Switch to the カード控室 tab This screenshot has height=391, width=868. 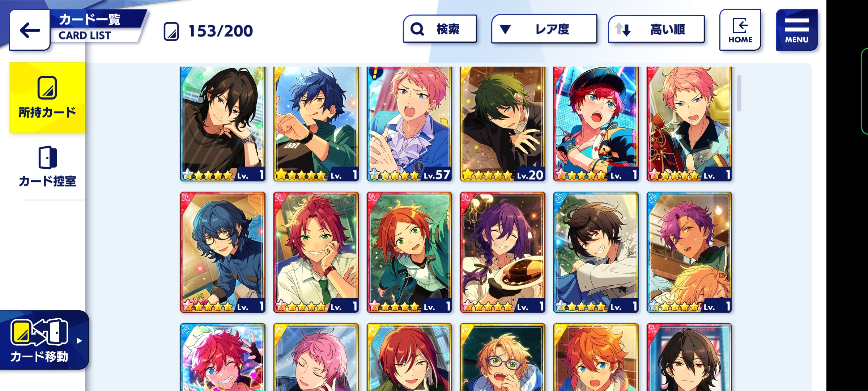(x=47, y=167)
